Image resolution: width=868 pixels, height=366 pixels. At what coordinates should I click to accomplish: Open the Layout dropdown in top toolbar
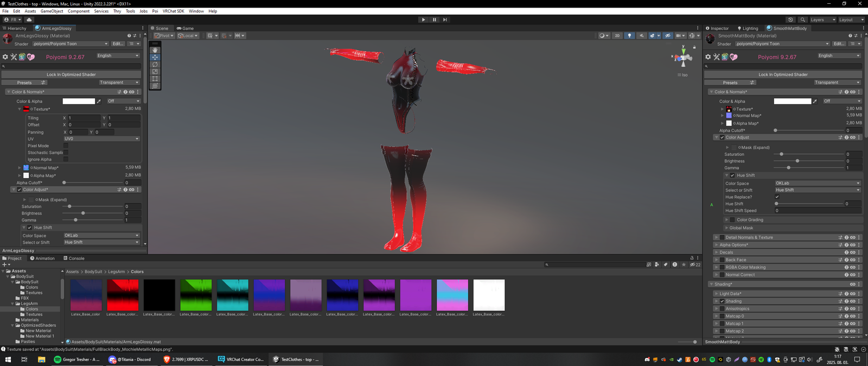(851, 20)
